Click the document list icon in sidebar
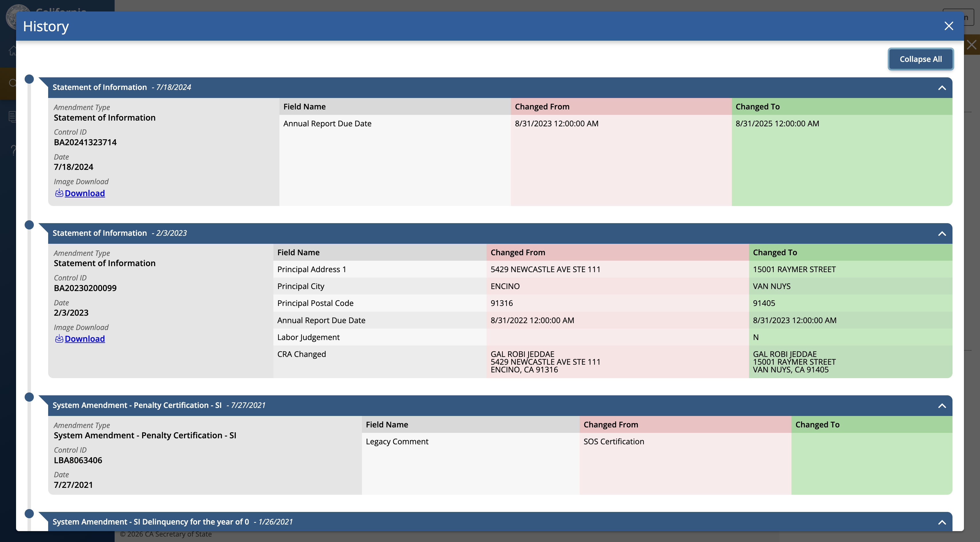980x542 pixels. point(13,116)
